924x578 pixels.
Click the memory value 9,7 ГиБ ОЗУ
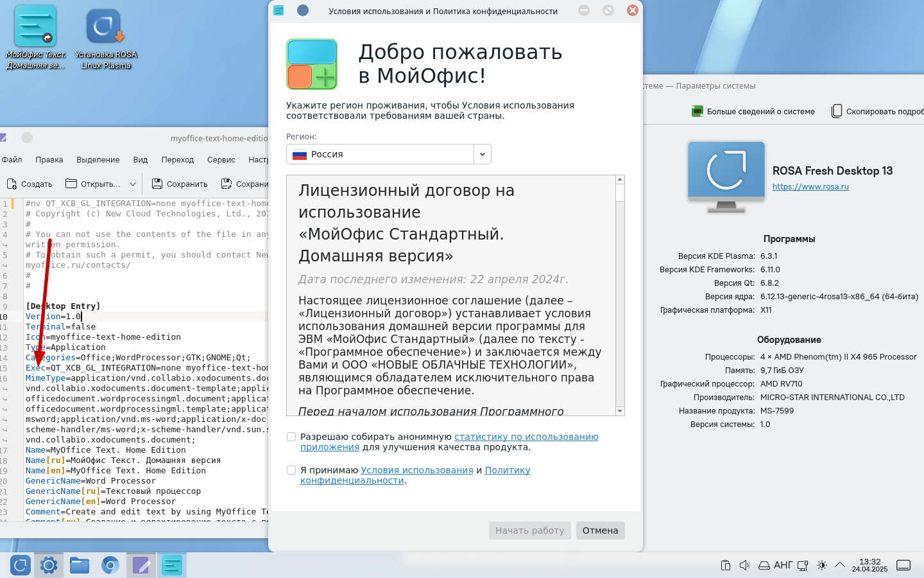click(x=782, y=371)
